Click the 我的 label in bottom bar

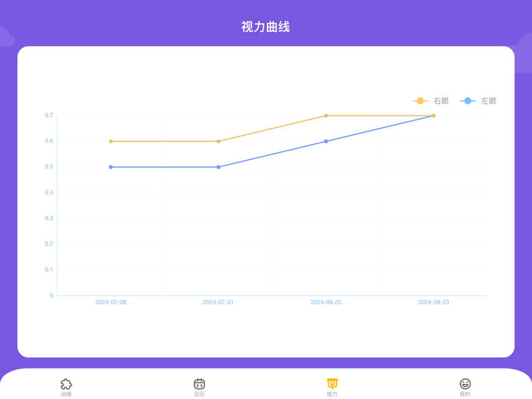coord(465,394)
